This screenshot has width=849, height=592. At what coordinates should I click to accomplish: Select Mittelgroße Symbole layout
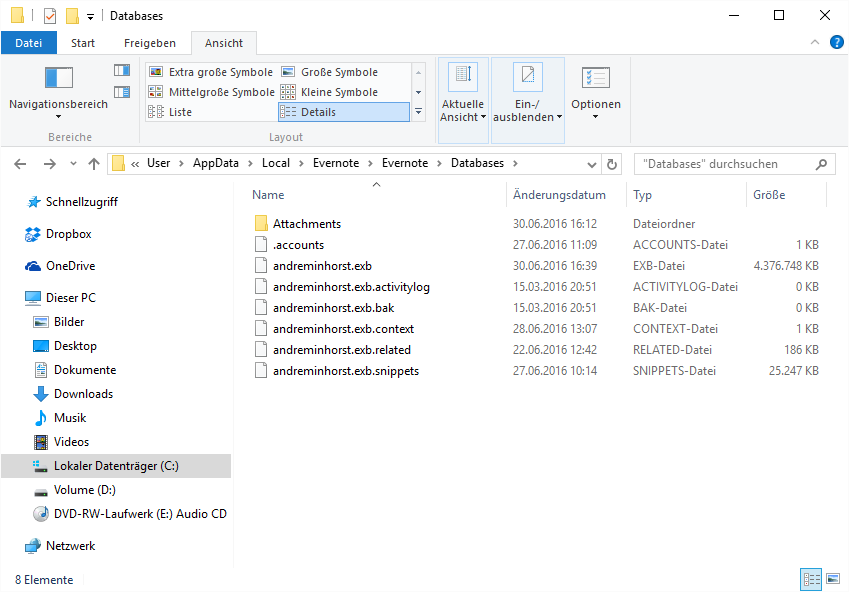coord(211,92)
